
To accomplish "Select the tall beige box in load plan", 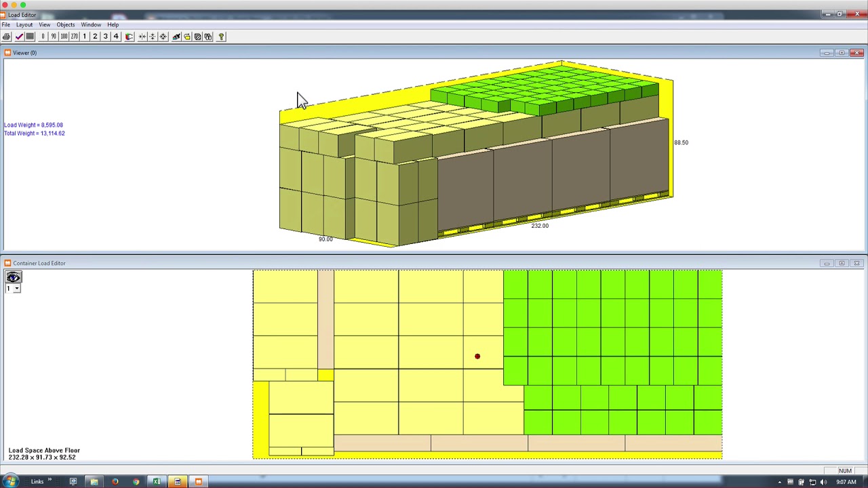I will (x=325, y=320).
